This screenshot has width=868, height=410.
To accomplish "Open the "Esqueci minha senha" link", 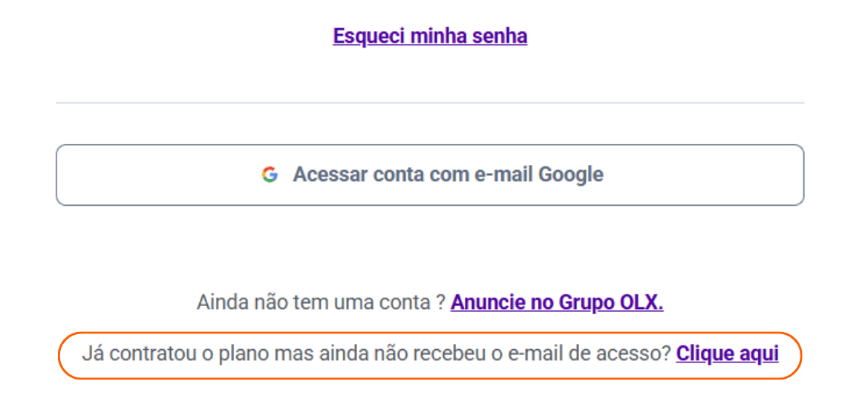I will tap(430, 36).
